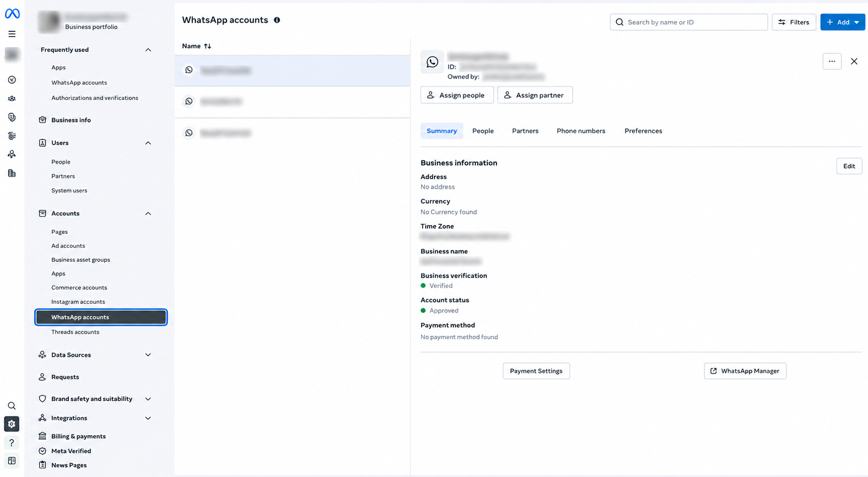
Task: Click the News Pages icon
Action: [43, 465]
